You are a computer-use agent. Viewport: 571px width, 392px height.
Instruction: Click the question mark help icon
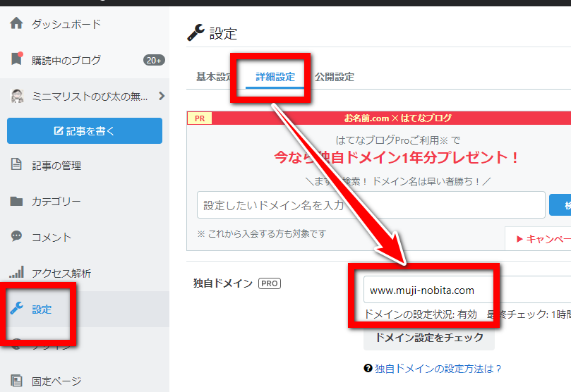[x=368, y=368]
